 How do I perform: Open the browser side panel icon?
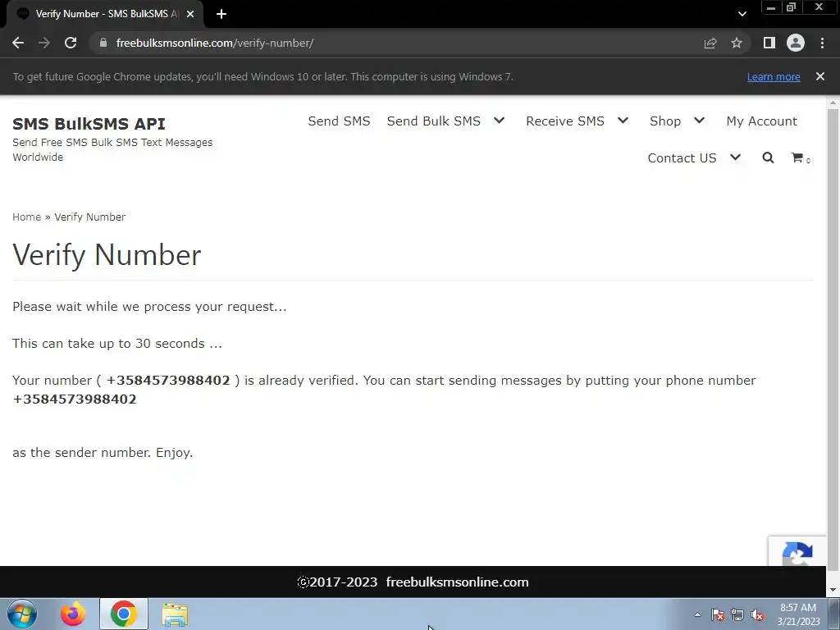[769, 43]
